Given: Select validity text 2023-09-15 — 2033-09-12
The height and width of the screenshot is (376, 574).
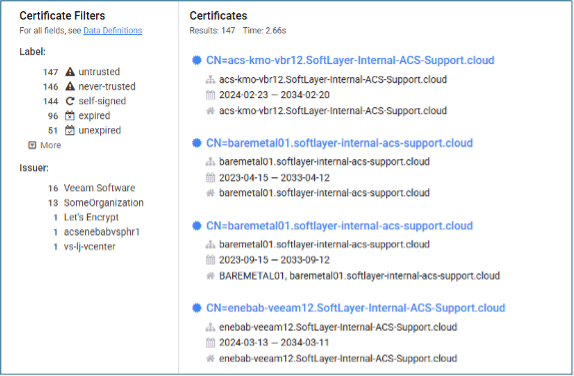Looking at the screenshot, I should (274, 260).
